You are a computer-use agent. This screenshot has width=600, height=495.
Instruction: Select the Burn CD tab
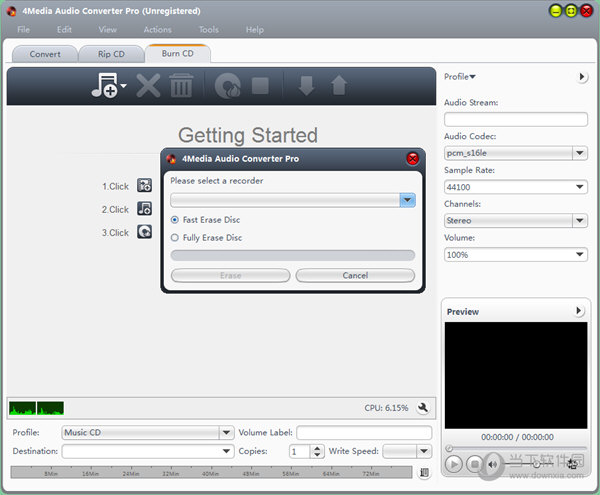(x=178, y=54)
